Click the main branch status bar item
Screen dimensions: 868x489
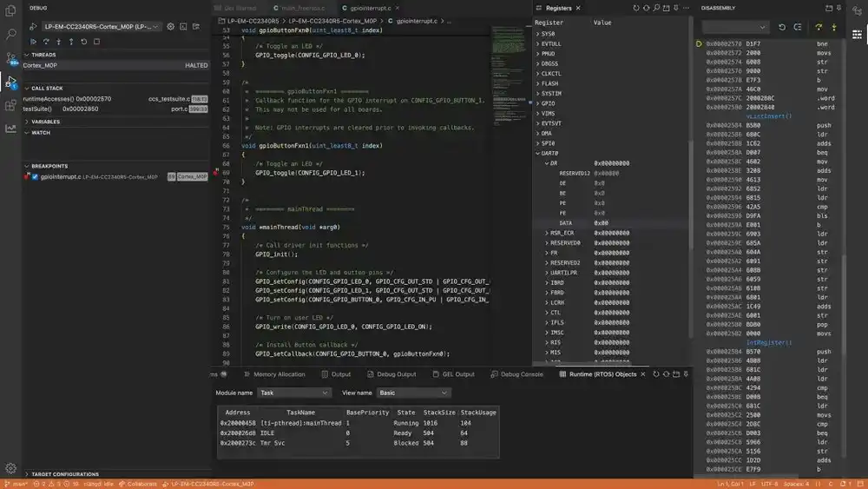(x=16, y=484)
